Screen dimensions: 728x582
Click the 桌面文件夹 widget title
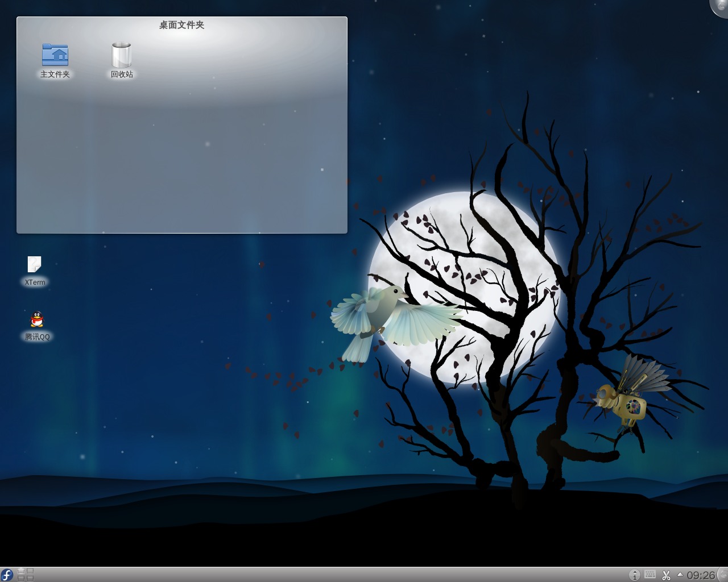(181, 25)
